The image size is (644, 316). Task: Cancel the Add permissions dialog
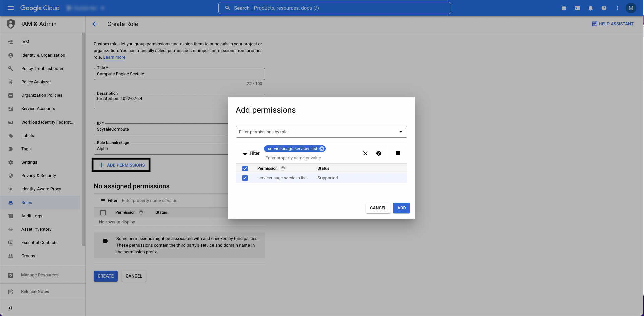tap(378, 208)
